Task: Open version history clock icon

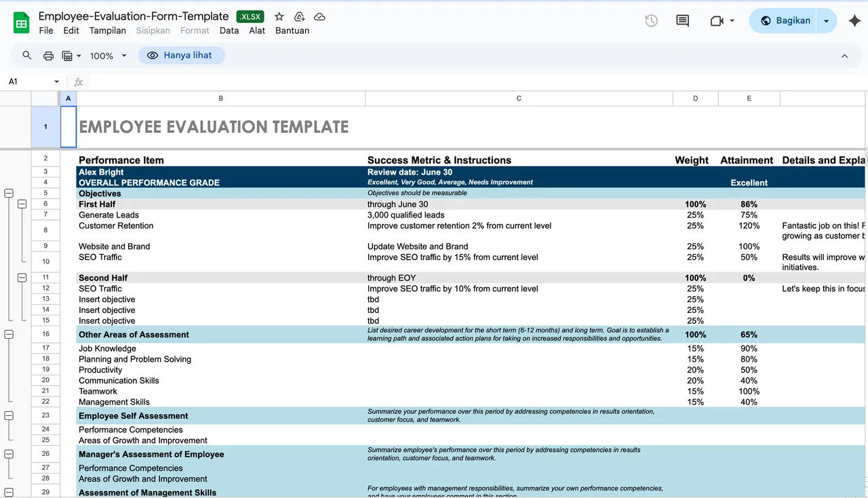Action: (651, 21)
